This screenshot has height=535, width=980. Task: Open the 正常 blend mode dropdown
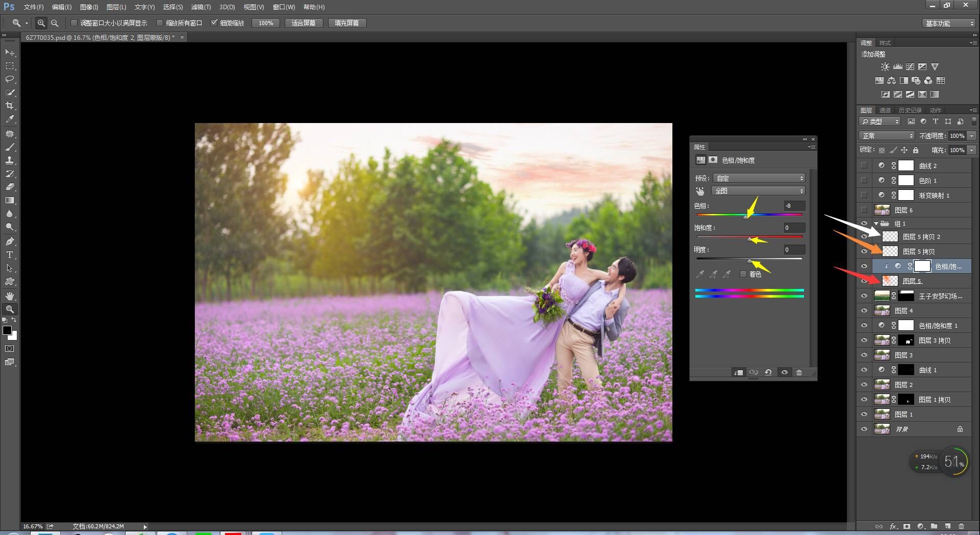click(887, 136)
